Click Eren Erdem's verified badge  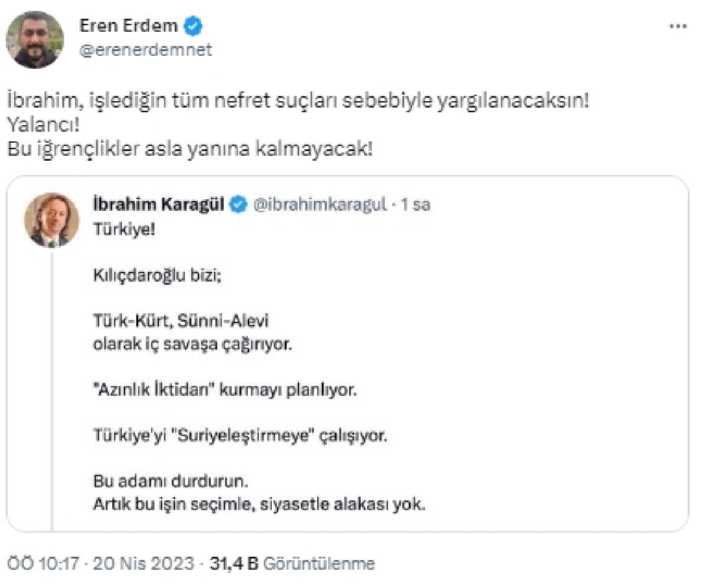coord(194,26)
